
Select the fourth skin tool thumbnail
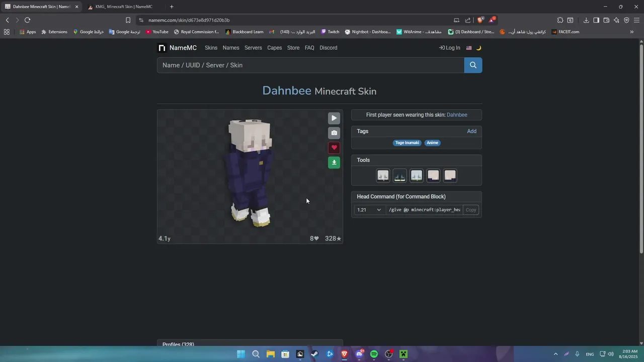(433, 175)
